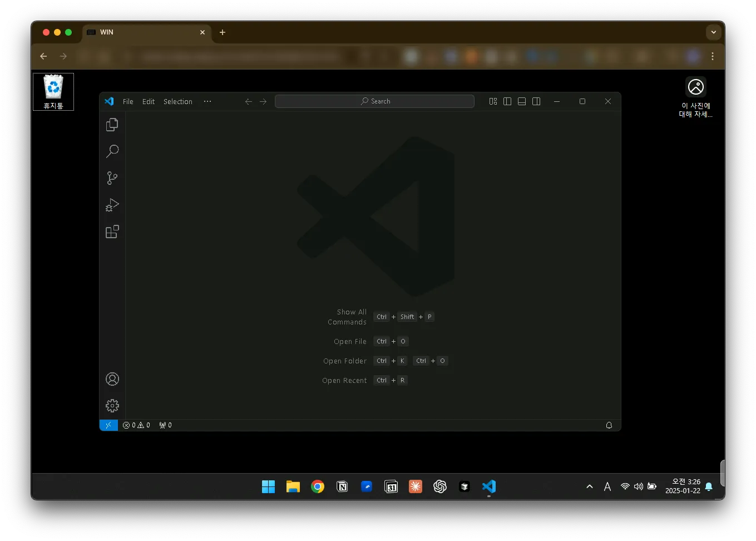The image size is (756, 541).
Task: Go forward with the VS Code navigation arrow
Action: point(263,101)
